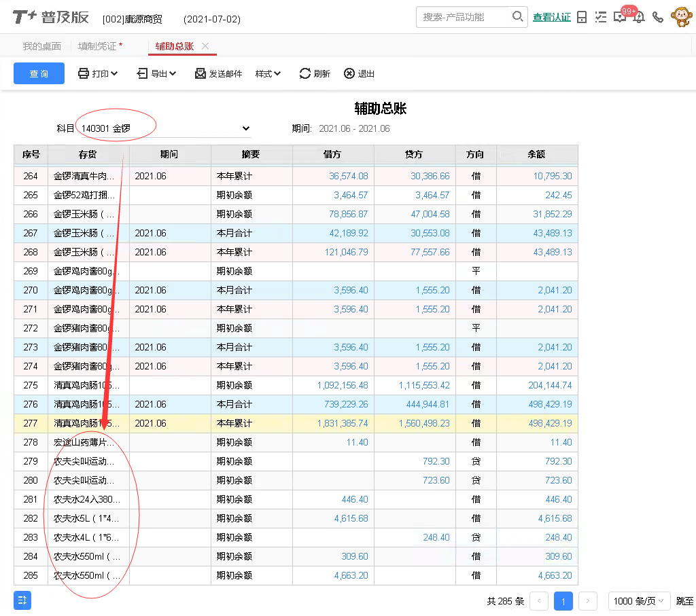The width and height of the screenshot is (696, 616).
Task: Click debit value 309.60 in row 284
Action: click(355, 557)
